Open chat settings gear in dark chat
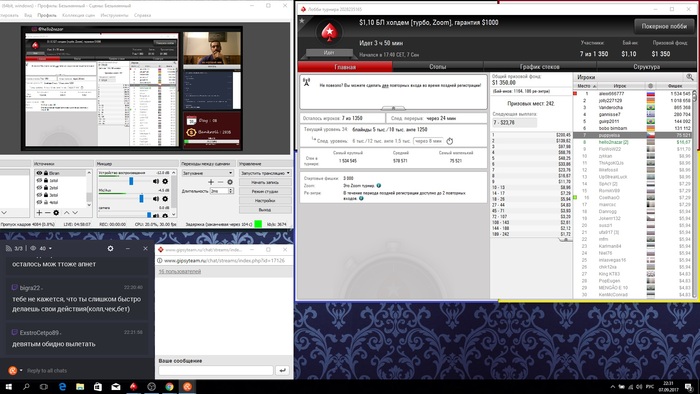700x394 pixels. tap(110, 248)
